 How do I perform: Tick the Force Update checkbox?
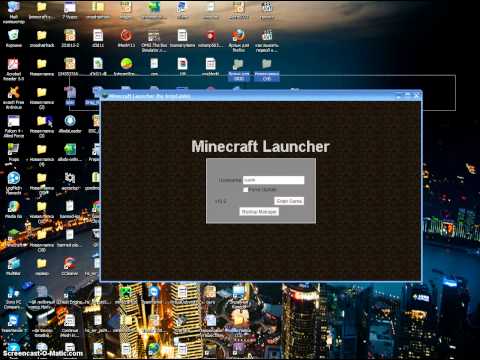coord(246,190)
